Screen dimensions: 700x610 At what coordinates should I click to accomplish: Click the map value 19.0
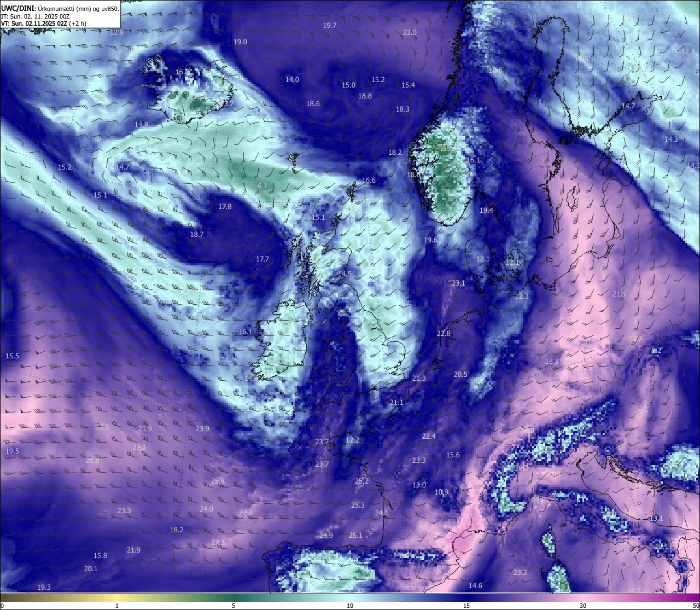(240, 42)
